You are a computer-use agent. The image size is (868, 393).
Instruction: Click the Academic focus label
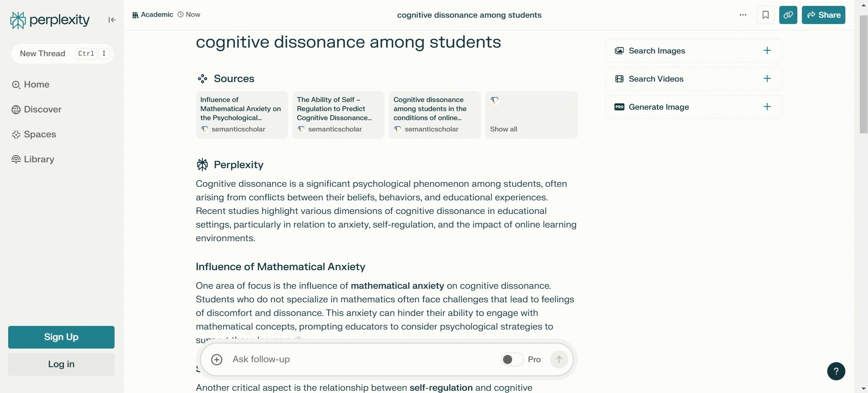click(x=153, y=15)
